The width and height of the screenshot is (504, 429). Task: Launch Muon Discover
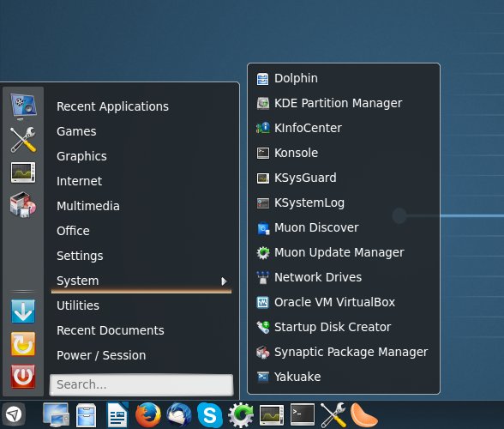344,228
